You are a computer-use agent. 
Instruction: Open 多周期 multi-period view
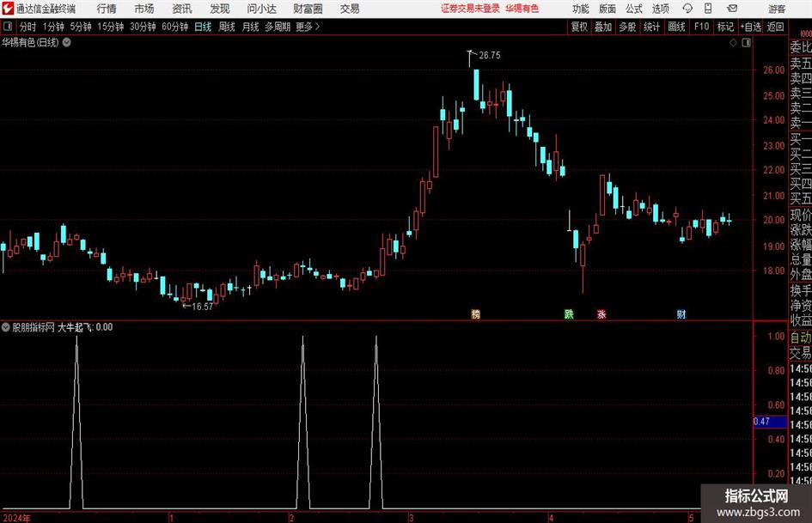coord(278,27)
